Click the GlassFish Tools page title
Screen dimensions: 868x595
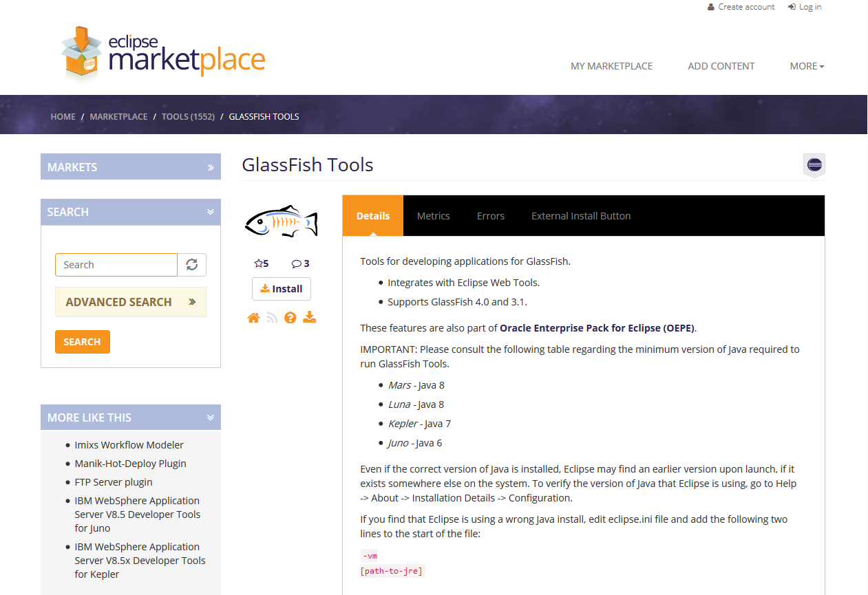[308, 165]
